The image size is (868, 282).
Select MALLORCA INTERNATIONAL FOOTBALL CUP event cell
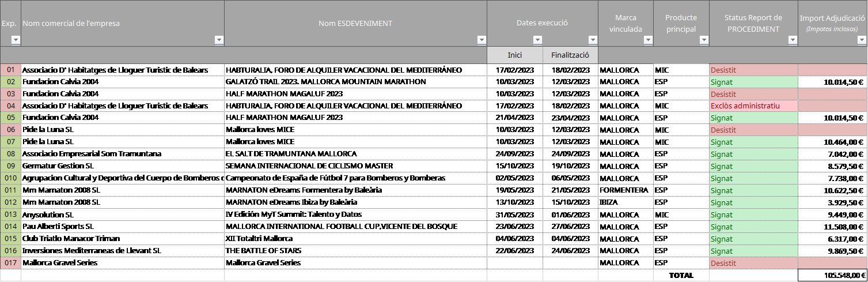[355, 226]
